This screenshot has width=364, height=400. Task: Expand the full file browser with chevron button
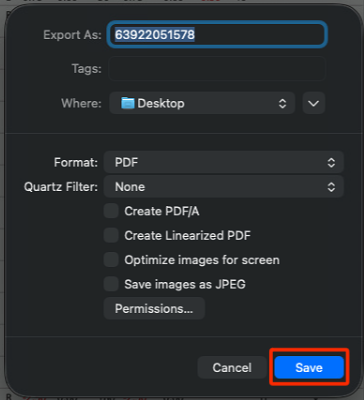pos(314,103)
